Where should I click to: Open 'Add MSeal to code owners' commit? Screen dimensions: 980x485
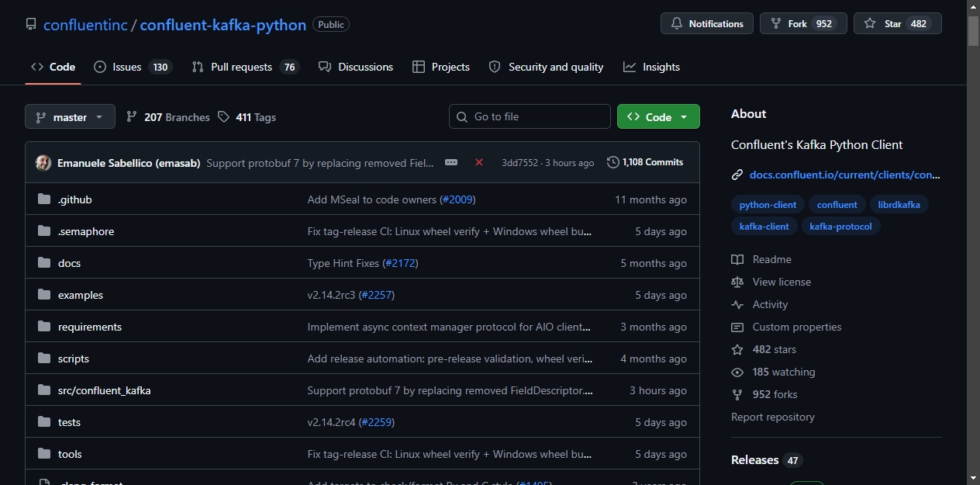click(x=372, y=199)
